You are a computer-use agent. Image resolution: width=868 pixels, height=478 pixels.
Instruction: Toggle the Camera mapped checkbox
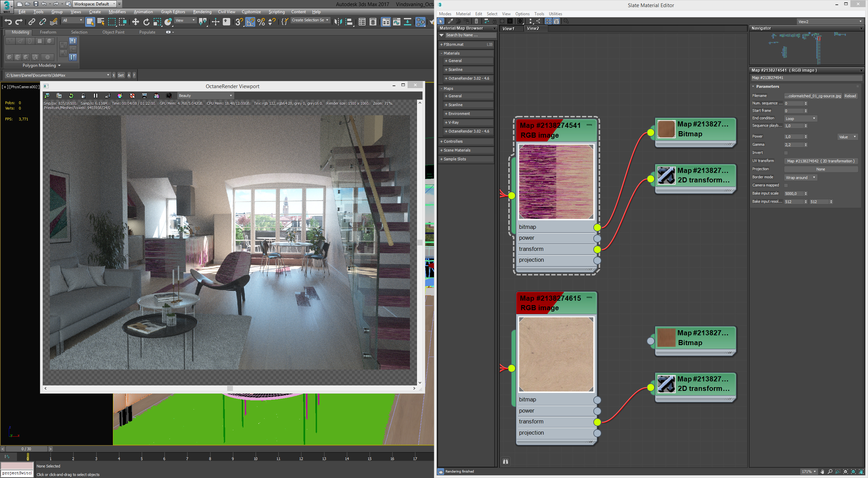click(786, 185)
